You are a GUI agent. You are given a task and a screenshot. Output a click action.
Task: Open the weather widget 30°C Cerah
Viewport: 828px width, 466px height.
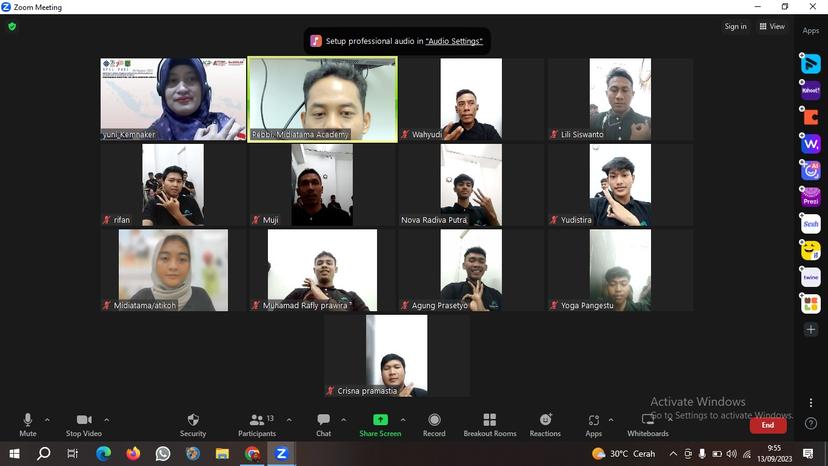[624, 454]
